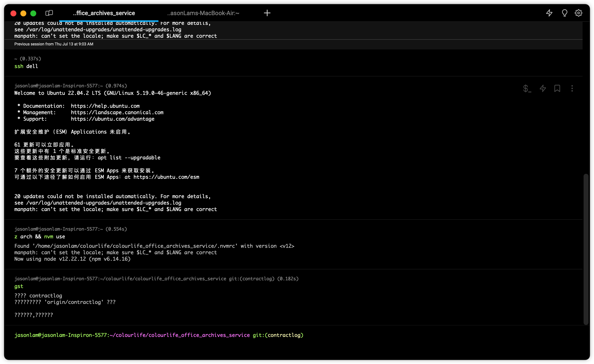Expand the Previous session divider
594x364 pixels.
[53, 44]
